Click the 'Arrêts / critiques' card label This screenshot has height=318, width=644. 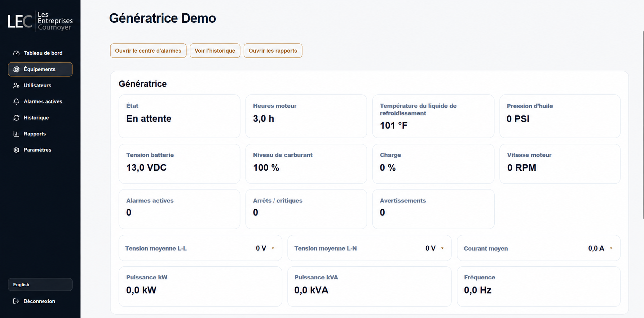278,201
